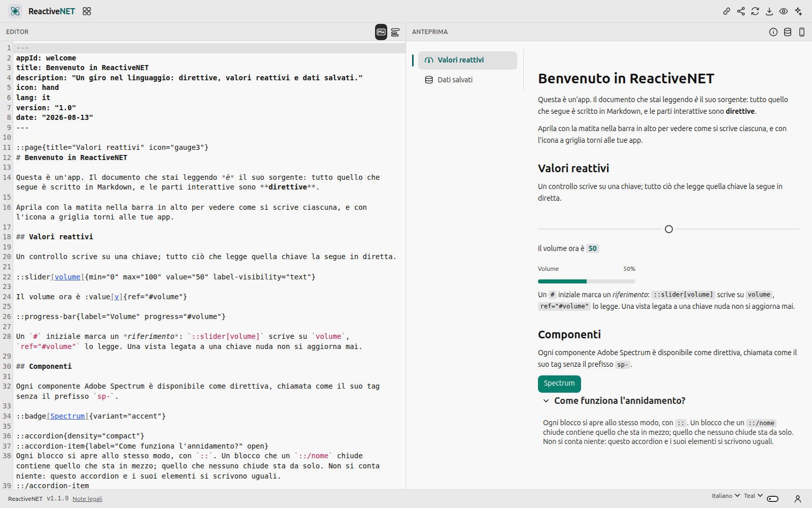Click the 'sp-' code snippet in preview
This screenshot has height=508, width=812.
tap(623, 365)
